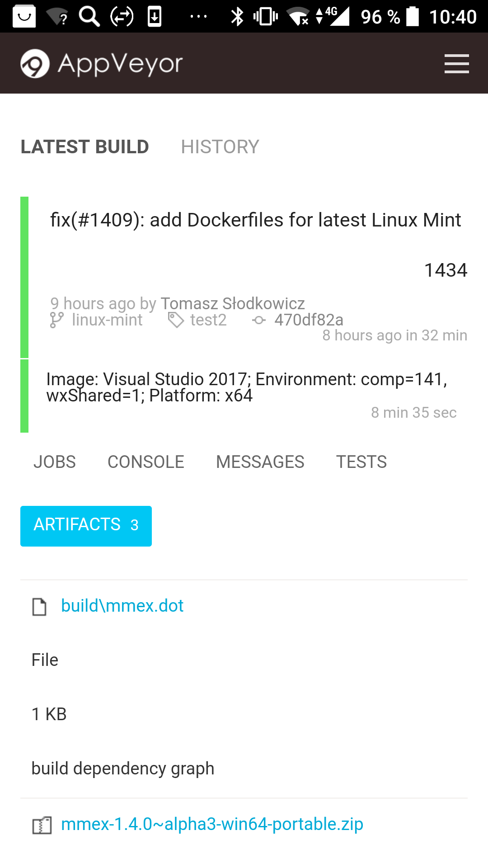Download mmex-1.4.0~alpha3-win64-portable.zip
The height and width of the screenshot is (868, 488).
[212, 824]
